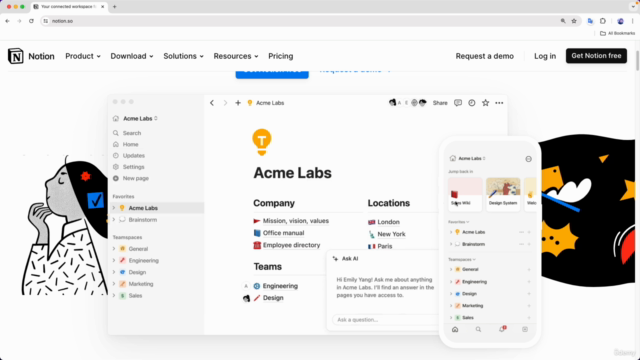This screenshot has height=360, width=640.
Task: Click the browser forward arrow
Action: [x=19, y=21]
